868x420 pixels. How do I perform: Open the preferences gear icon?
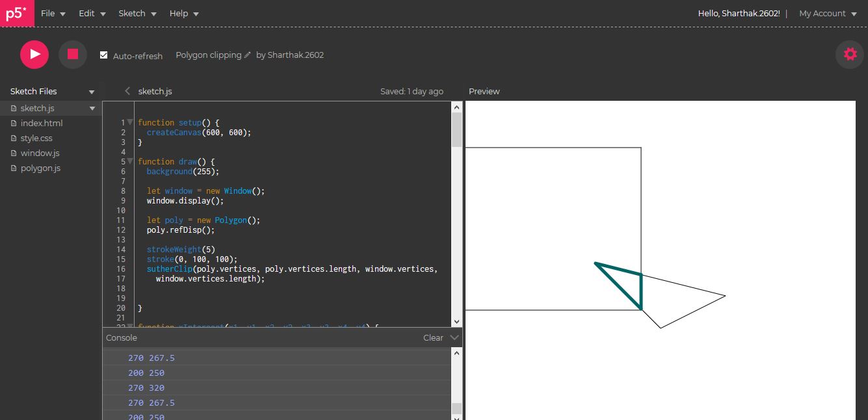click(849, 54)
